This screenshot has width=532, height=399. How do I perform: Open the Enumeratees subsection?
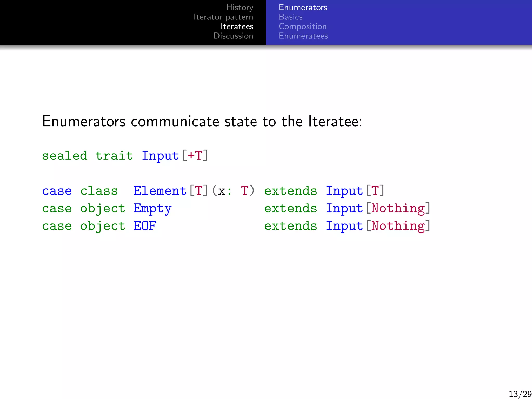click(303, 36)
